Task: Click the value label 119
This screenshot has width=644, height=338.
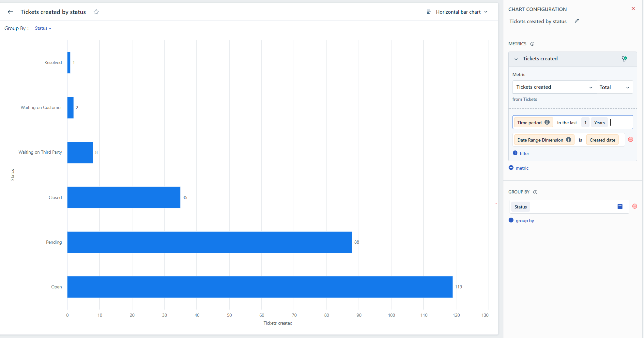Action: point(458,287)
